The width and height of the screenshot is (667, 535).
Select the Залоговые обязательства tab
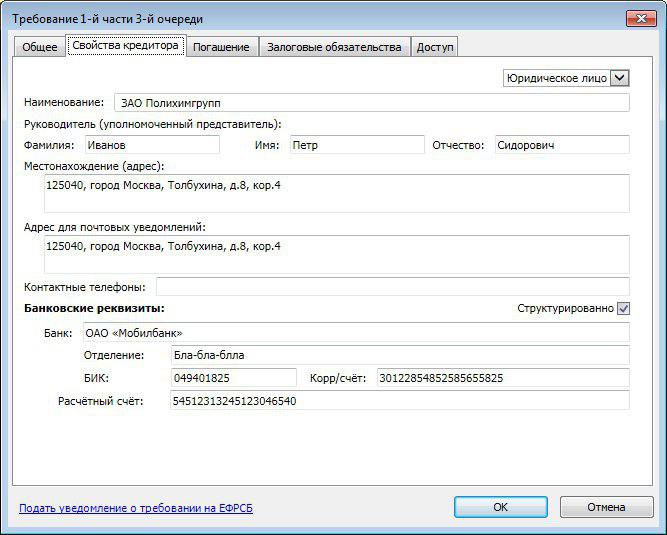click(x=334, y=47)
